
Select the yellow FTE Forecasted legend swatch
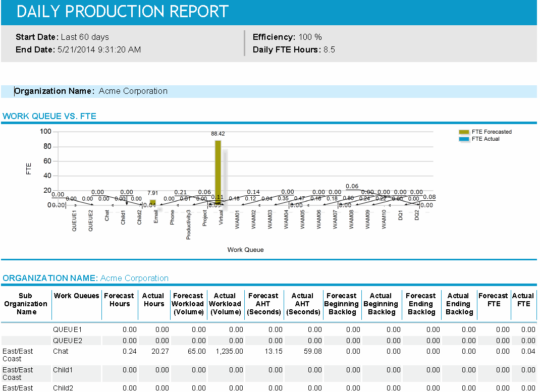point(464,132)
